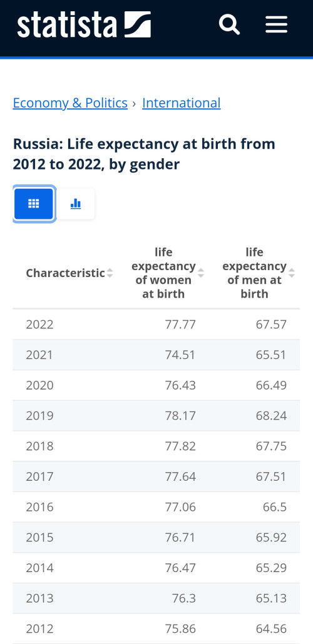313x644 pixels.
Task: Select the 2019 table row
Action: click(156, 416)
